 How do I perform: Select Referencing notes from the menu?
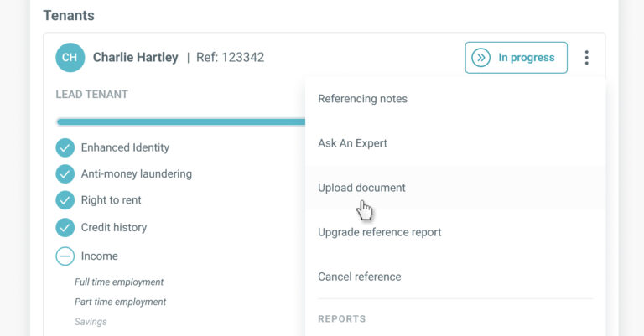(x=455, y=99)
